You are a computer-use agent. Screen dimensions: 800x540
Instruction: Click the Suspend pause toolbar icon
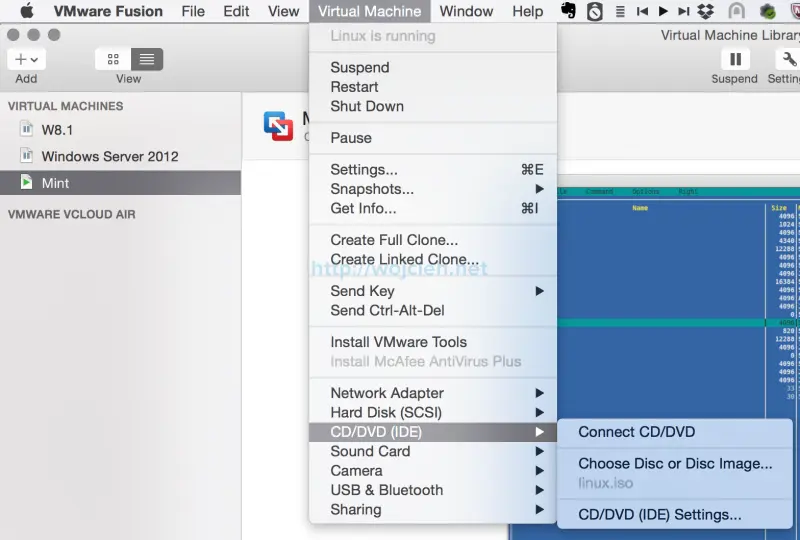[735, 60]
